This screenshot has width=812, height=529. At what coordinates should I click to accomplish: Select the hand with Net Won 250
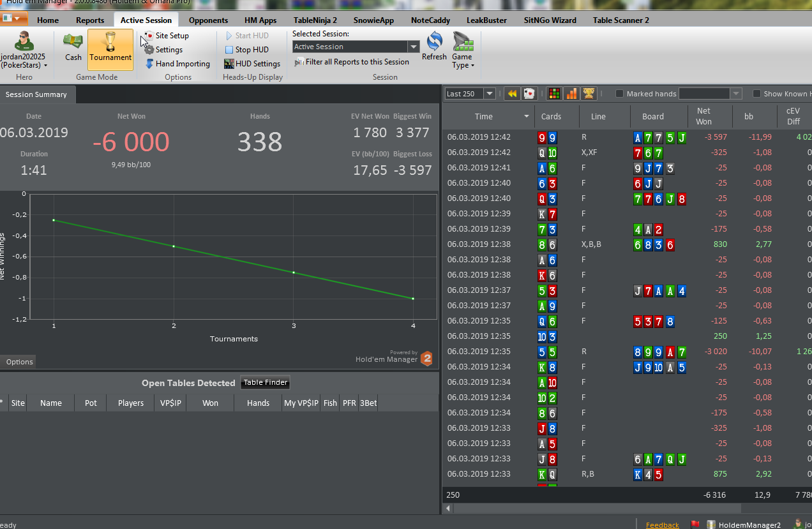pos(627,336)
